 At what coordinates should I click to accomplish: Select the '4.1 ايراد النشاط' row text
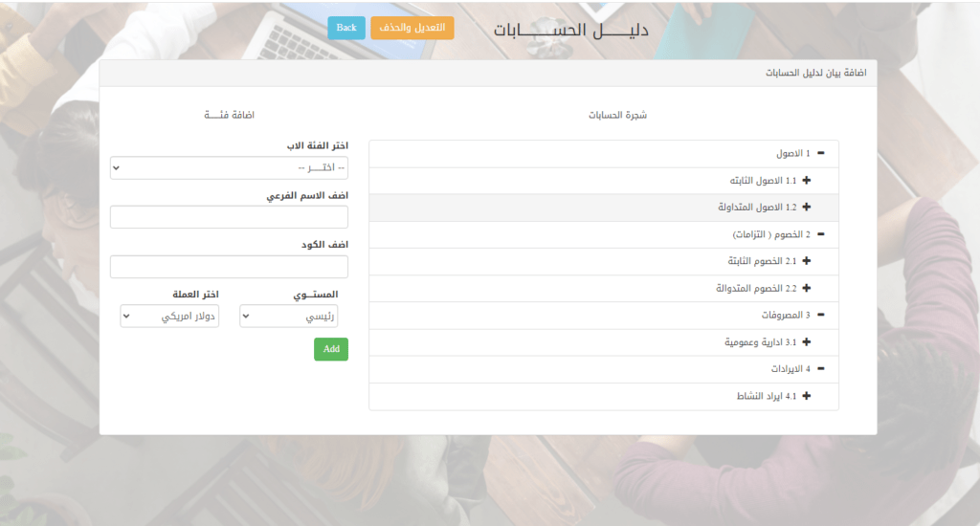pos(767,396)
